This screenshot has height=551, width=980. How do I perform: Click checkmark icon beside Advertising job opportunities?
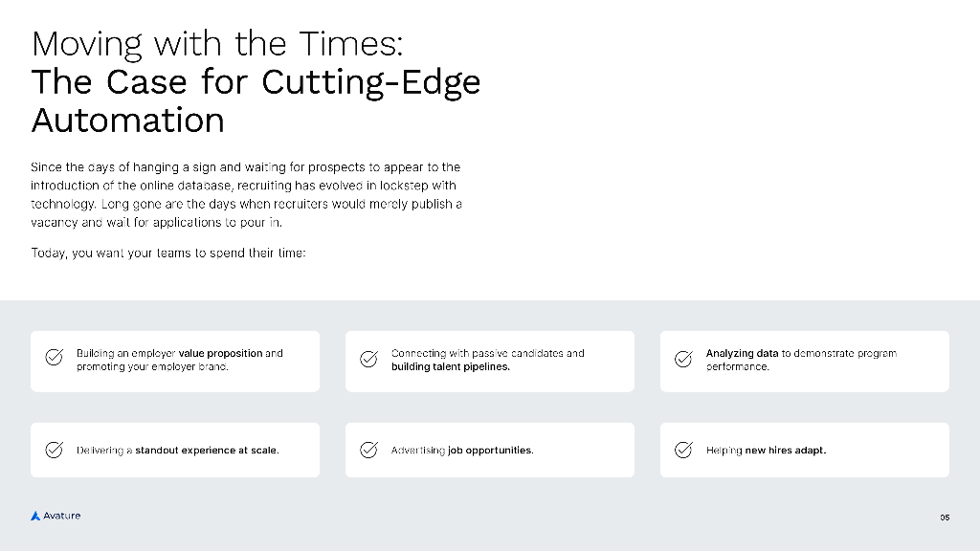(x=368, y=450)
